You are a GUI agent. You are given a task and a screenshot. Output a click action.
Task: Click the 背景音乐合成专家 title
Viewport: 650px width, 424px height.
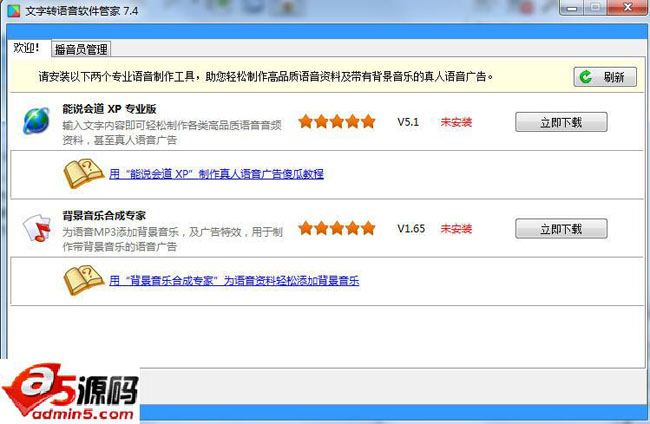pos(104,216)
